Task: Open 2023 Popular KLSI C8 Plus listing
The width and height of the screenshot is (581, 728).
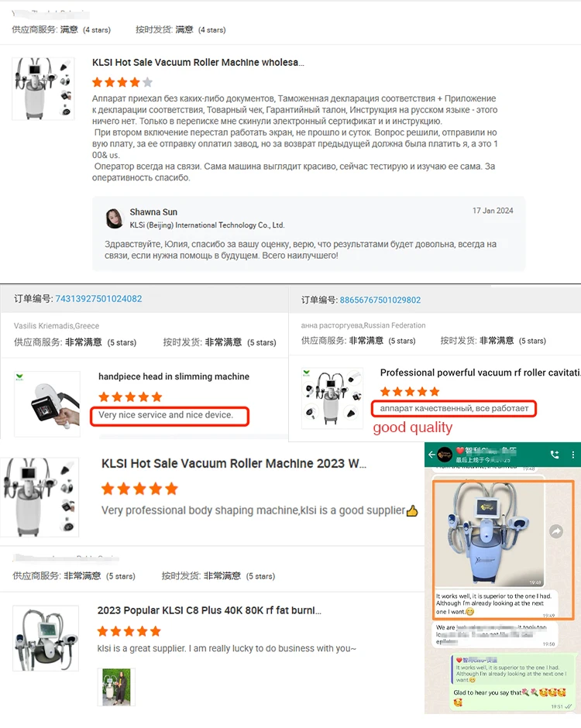Action: tap(209, 610)
